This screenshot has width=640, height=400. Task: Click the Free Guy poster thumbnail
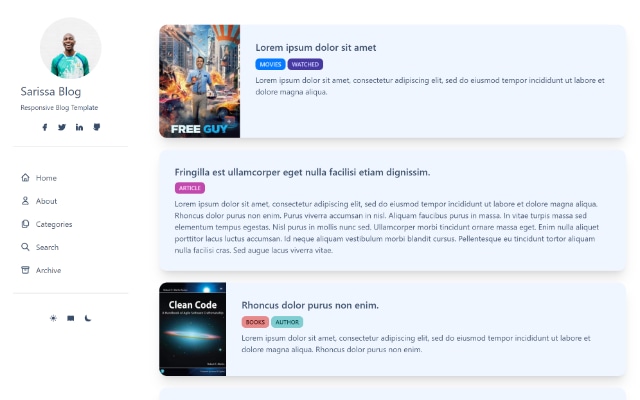[199, 81]
